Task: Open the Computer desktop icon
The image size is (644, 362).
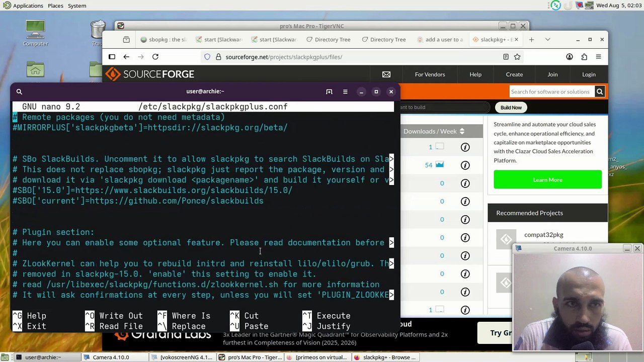Action: point(35,33)
